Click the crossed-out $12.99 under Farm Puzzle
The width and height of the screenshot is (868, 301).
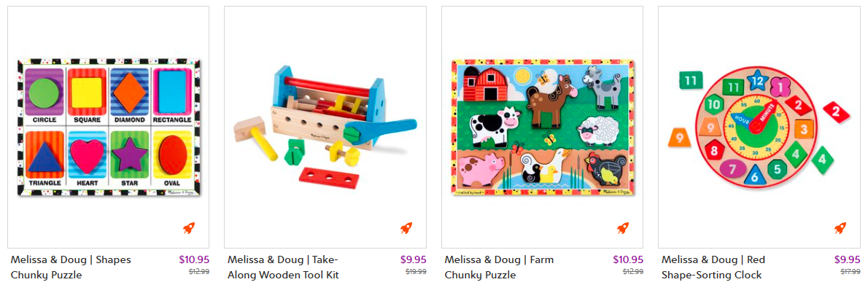(633, 272)
